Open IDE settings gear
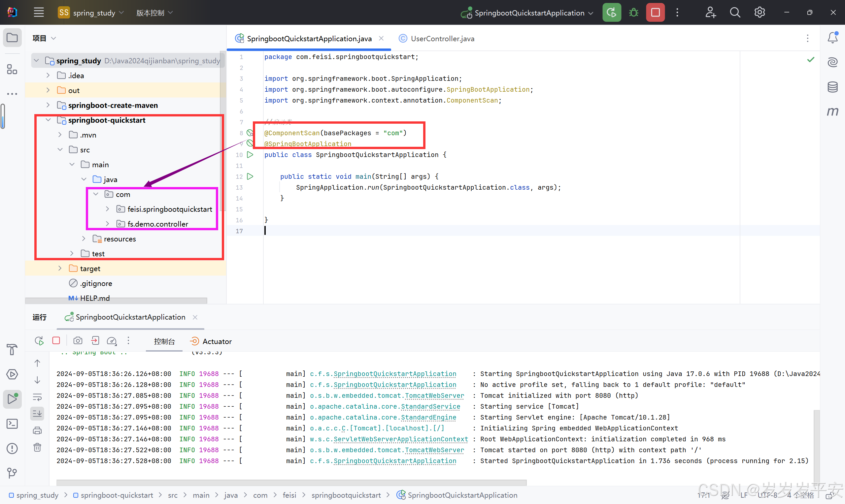Screen dimensions: 845x504 point(760,13)
